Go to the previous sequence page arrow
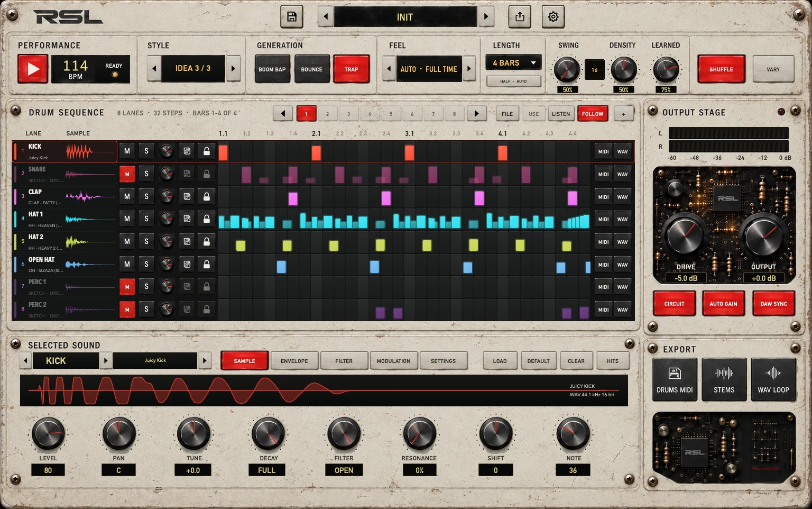Screen dimensions: 812x509 (x=283, y=114)
